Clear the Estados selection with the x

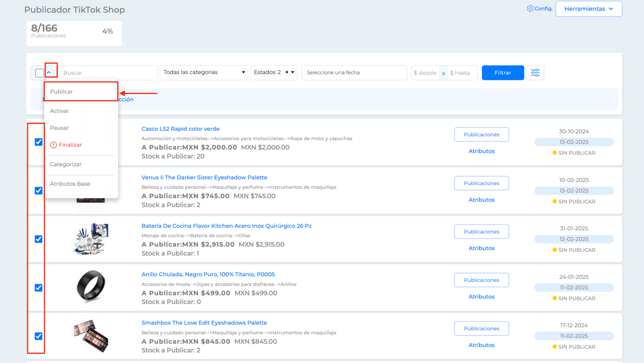click(x=287, y=73)
